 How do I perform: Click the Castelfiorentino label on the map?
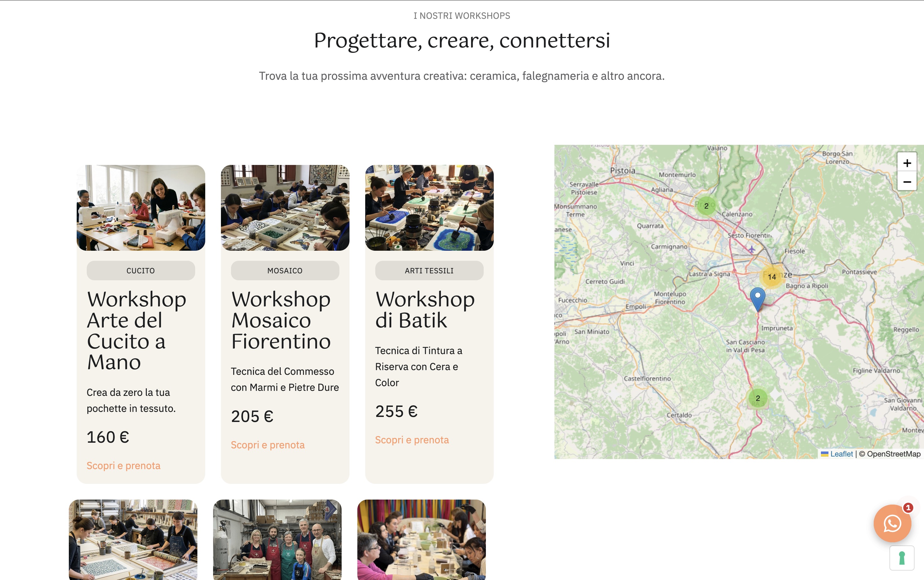(x=647, y=379)
